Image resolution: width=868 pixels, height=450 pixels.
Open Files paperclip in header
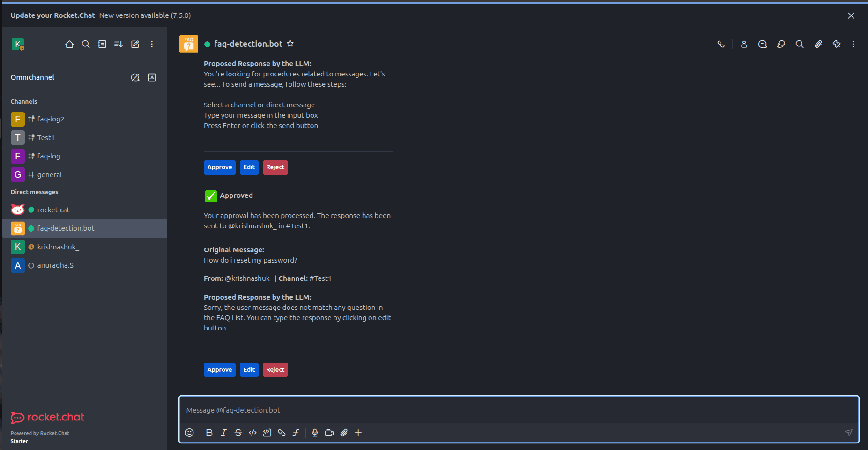(818, 44)
